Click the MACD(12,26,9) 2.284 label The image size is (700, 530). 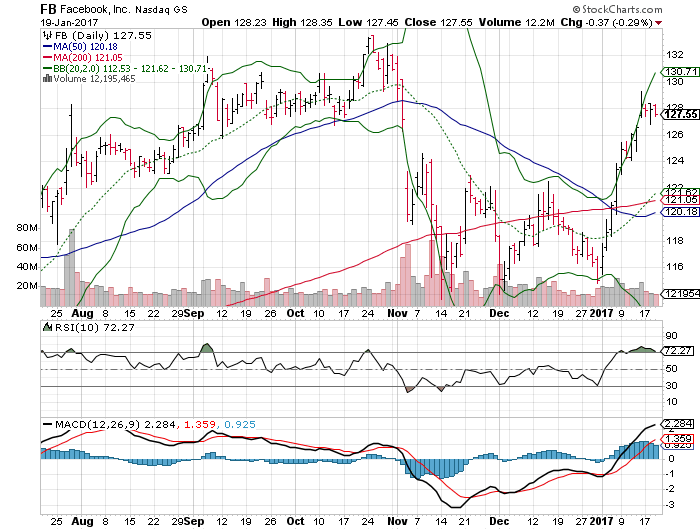click(115, 424)
